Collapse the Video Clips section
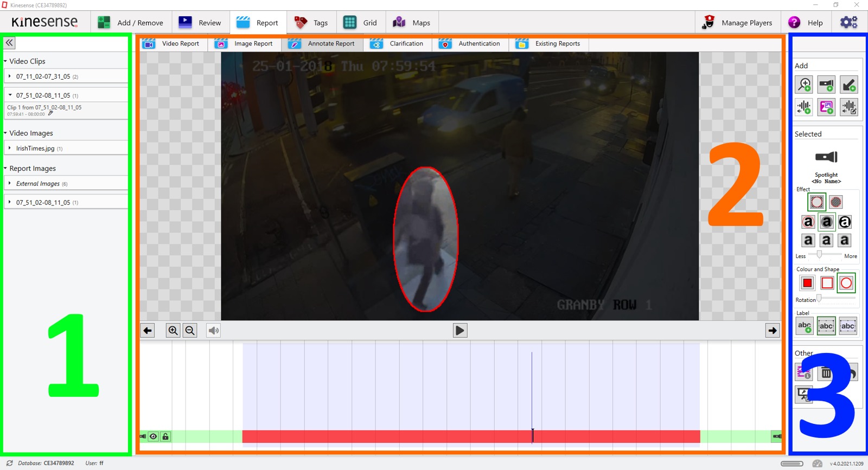This screenshot has width=868, height=470. 5,61
